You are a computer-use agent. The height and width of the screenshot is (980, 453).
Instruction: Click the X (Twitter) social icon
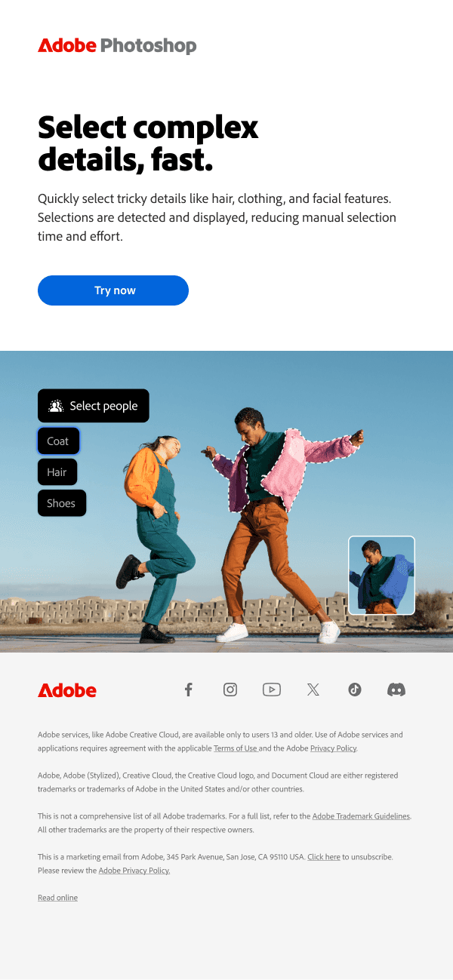coord(313,690)
